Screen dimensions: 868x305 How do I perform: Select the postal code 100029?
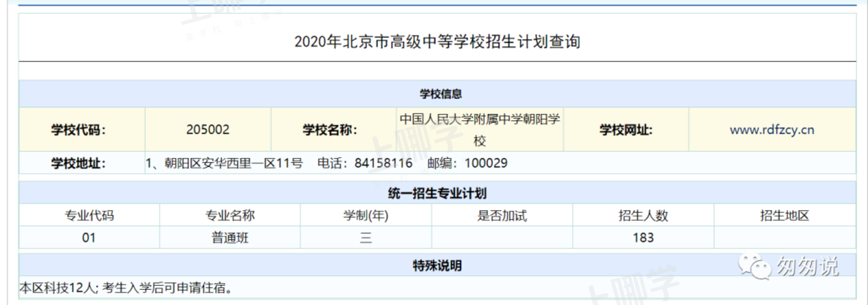[486, 163]
